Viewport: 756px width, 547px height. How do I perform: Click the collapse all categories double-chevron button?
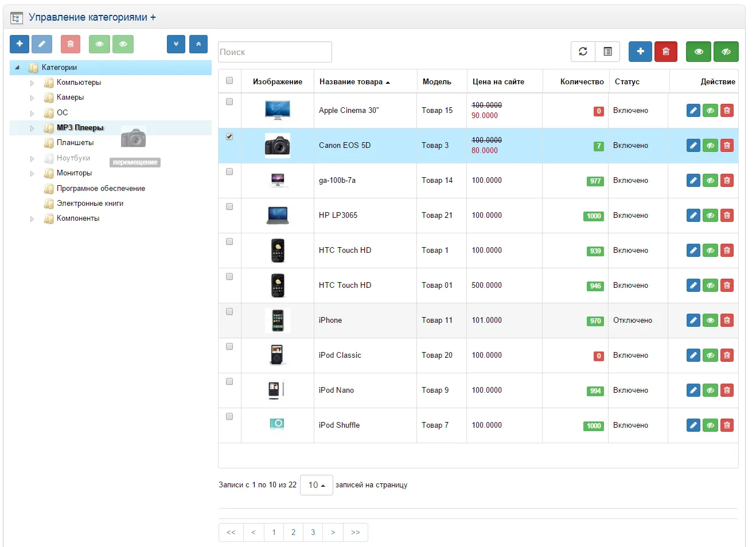tap(198, 44)
